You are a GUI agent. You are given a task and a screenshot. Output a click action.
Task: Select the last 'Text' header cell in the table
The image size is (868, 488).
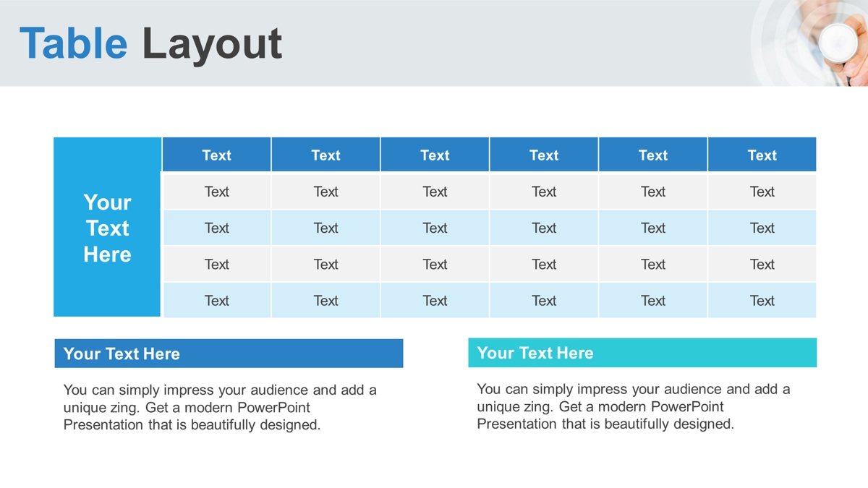(762, 155)
